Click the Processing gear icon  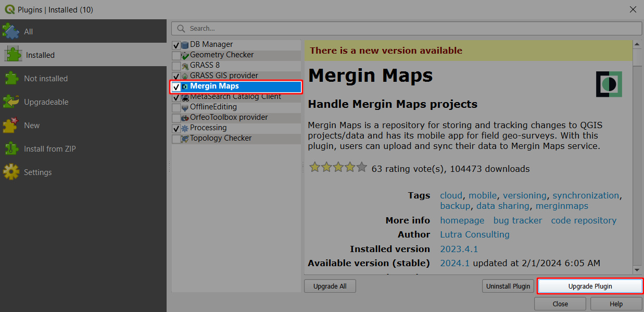[x=185, y=128]
